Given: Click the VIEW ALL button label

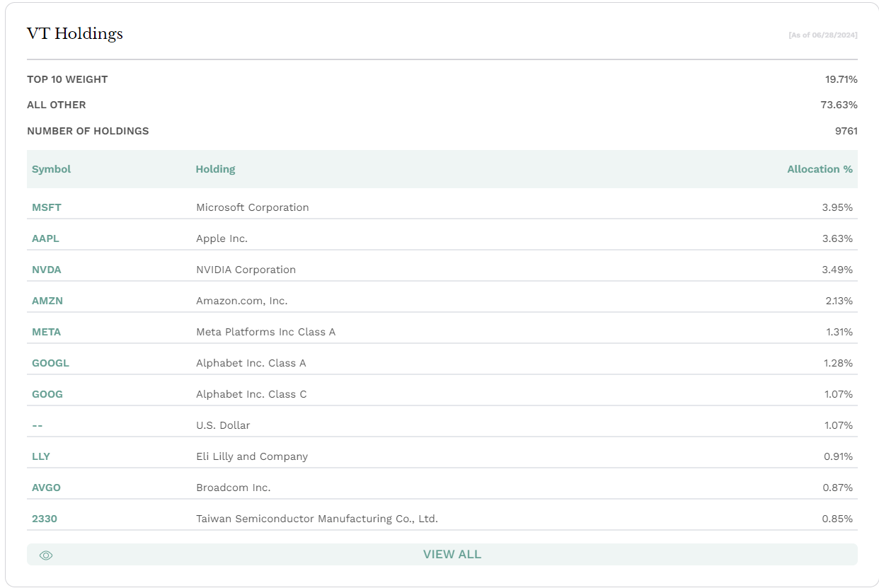Looking at the screenshot, I should point(452,555).
